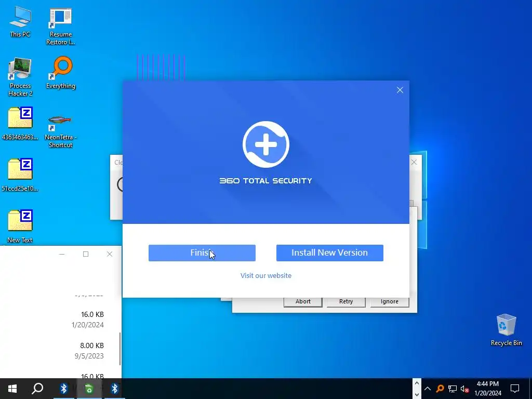Select the Everything search desktop icon
This screenshot has height=399, width=532.
(61, 73)
